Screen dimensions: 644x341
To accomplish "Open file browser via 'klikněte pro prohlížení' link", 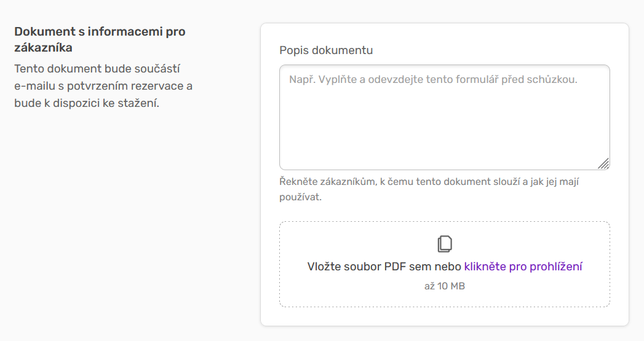I will pyautogui.click(x=523, y=267).
